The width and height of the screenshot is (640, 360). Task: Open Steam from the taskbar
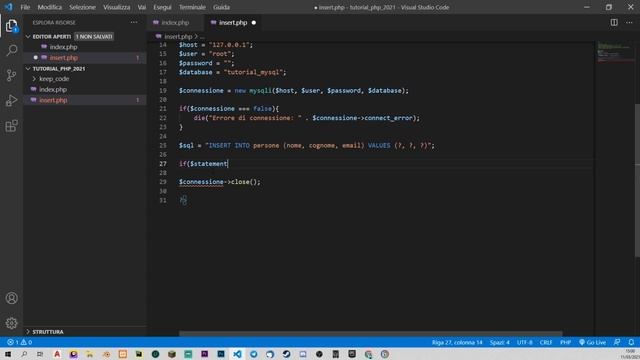coord(287,354)
